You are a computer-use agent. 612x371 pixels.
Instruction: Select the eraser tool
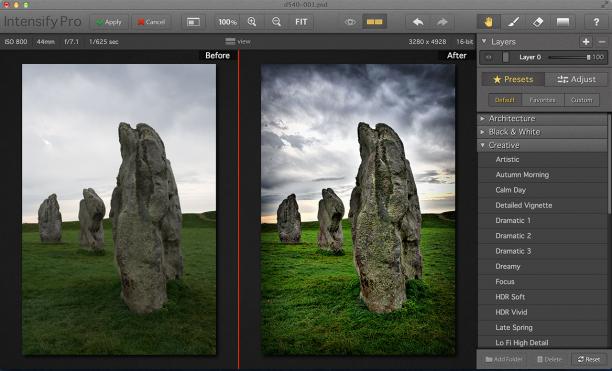pos(538,22)
